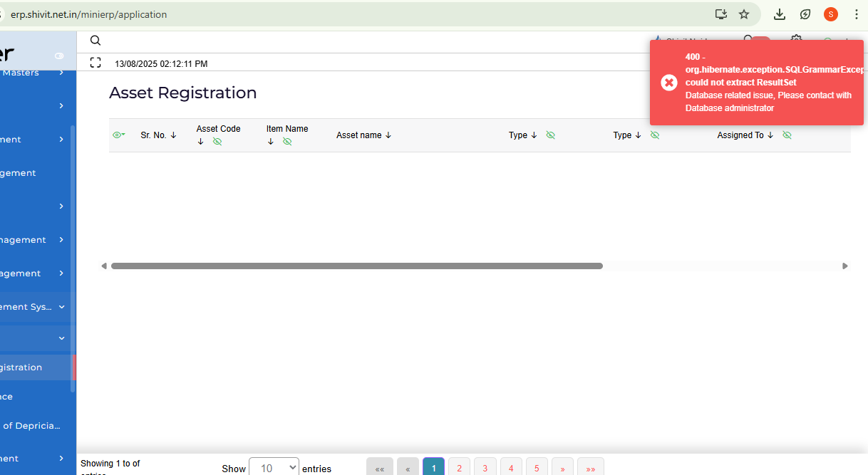Open the browser downloads icon
The image size is (868, 475).
[x=780, y=14]
